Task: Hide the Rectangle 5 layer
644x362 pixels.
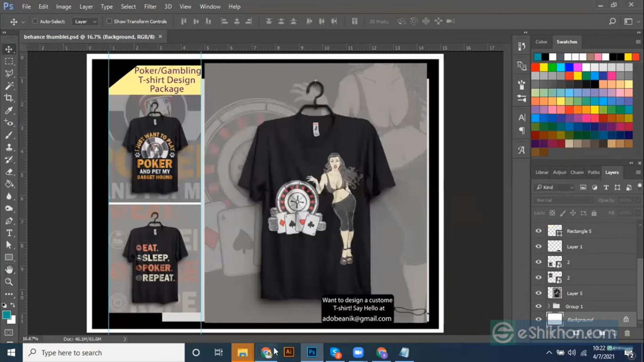Action: (x=538, y=231)
